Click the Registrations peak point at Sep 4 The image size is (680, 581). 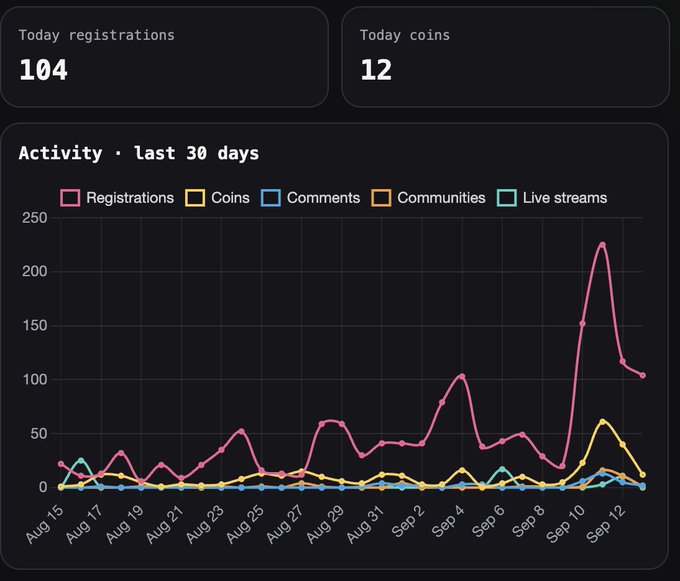click(462, 376)
